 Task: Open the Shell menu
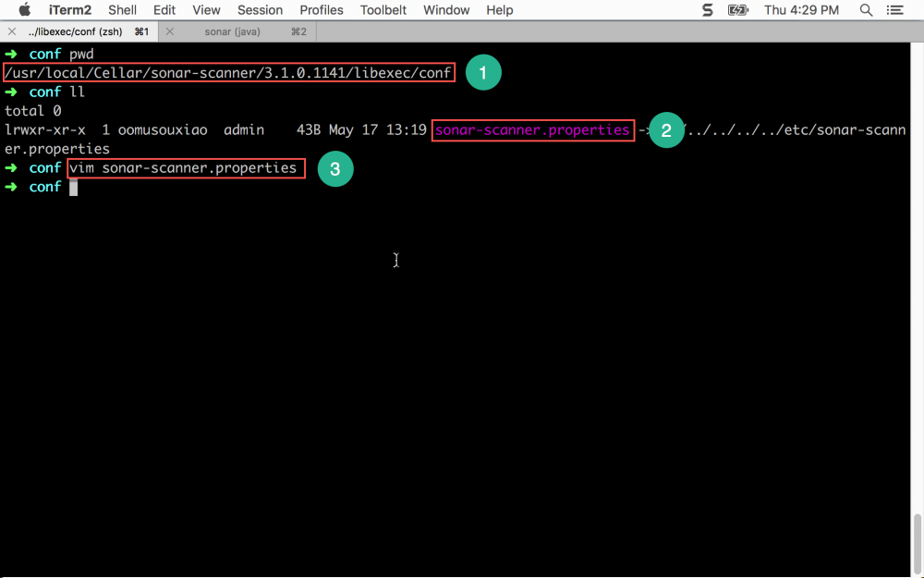point(123,10)
